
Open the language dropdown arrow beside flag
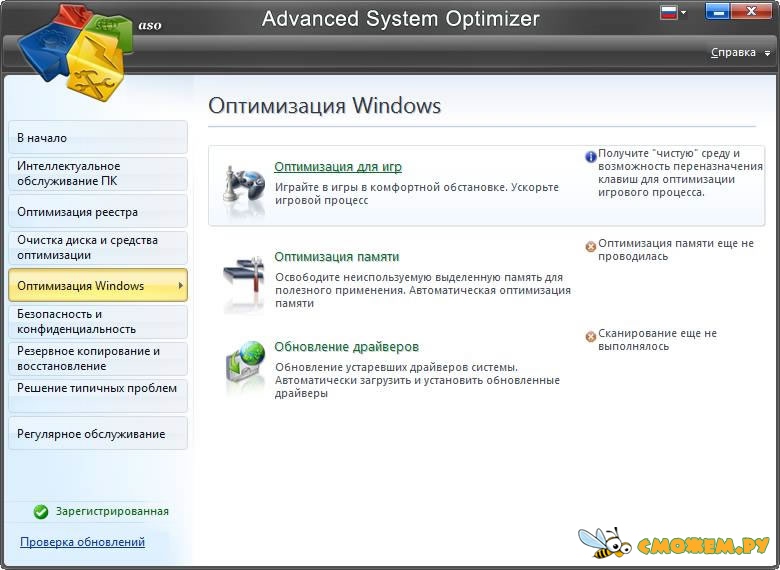683,12
